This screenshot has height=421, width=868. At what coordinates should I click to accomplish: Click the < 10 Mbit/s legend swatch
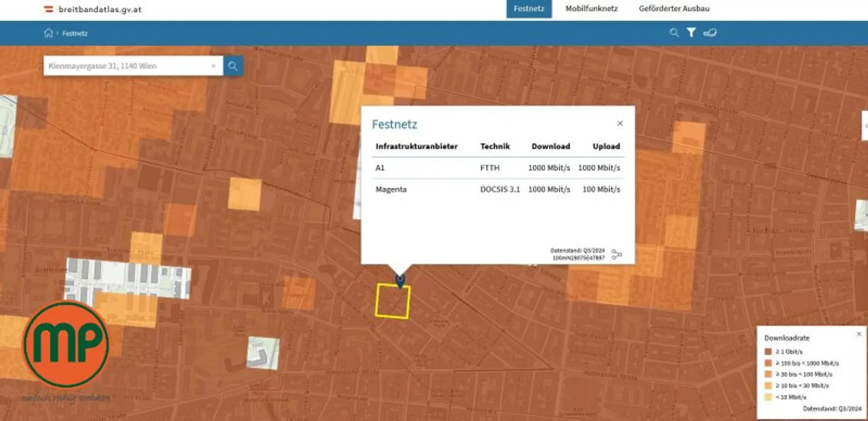tap(768, 397)
